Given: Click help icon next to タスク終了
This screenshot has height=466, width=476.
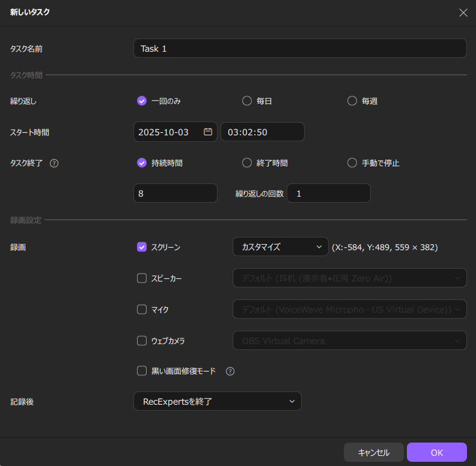Looking at the screenshot, I should 54,163.
